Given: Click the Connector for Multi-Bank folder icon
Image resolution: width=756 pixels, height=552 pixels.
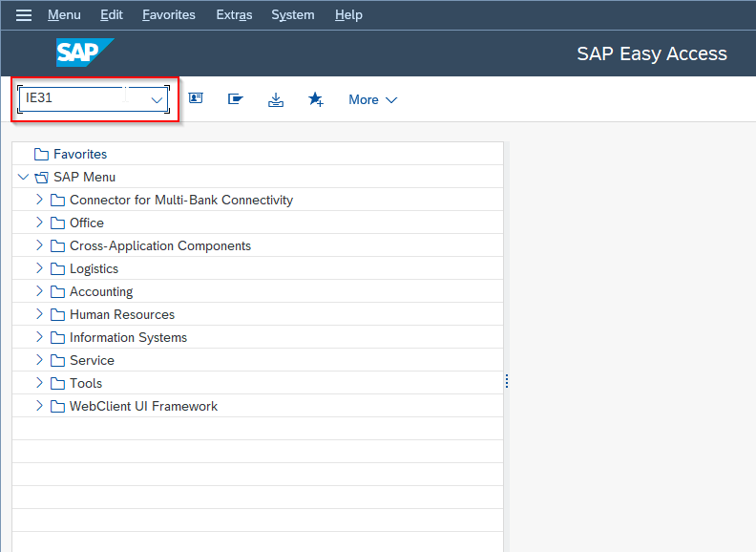Looking at the screenshot, I should pos(57,201).
